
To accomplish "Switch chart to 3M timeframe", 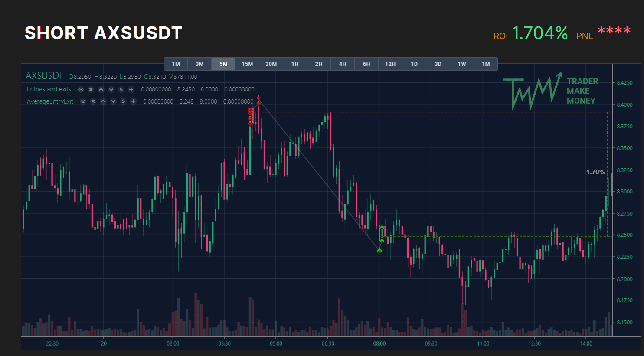I will 199,64.
